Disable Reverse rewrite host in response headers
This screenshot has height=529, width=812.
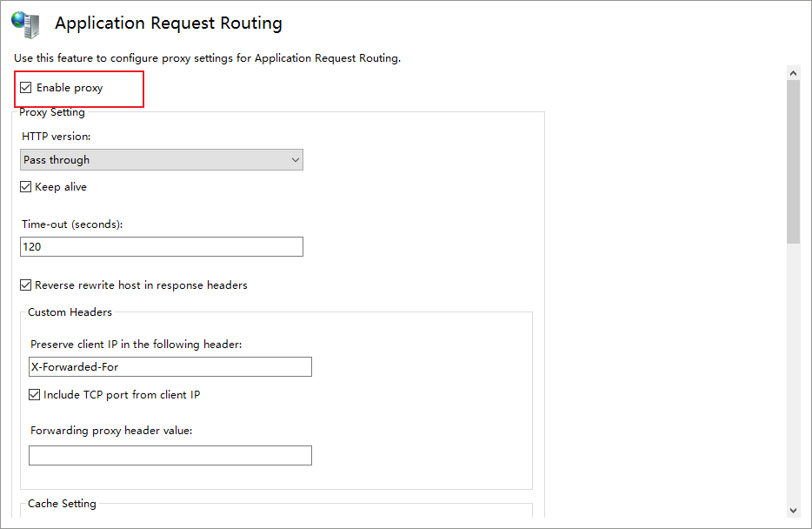click(x=26, y=285)
